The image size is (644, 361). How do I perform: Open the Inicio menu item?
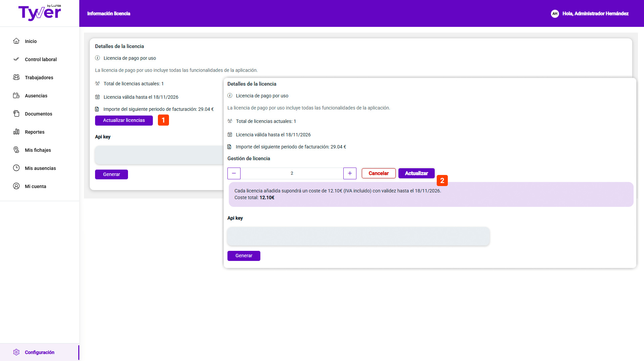pyautogui.click(x=31, y=41)
